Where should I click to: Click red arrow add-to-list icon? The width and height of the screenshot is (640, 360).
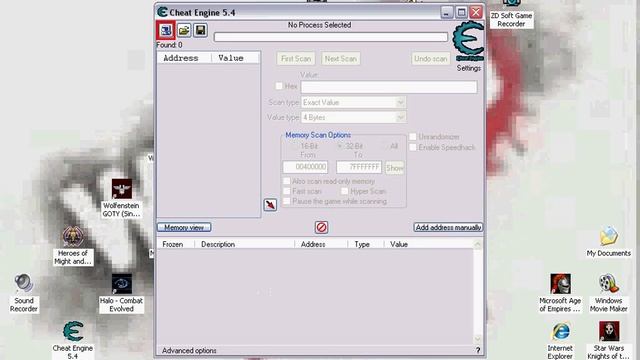coord(270,204)
